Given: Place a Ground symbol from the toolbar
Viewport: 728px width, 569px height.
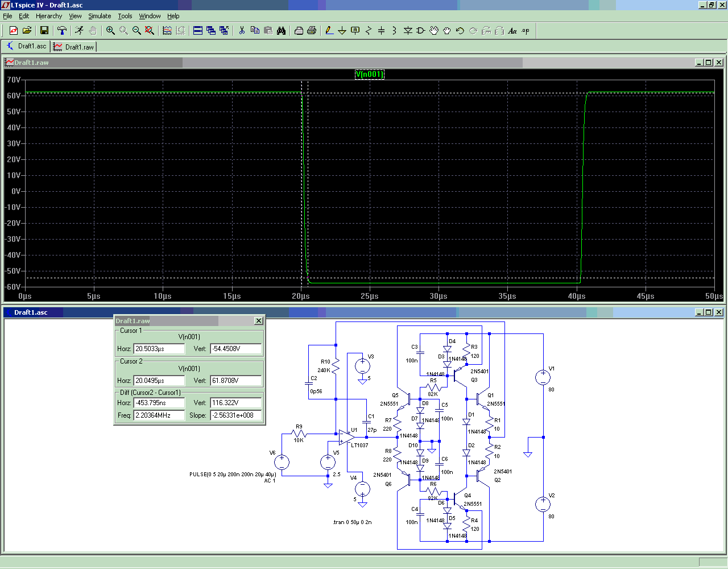Looking at the screenshot, I should pos(342,30).
